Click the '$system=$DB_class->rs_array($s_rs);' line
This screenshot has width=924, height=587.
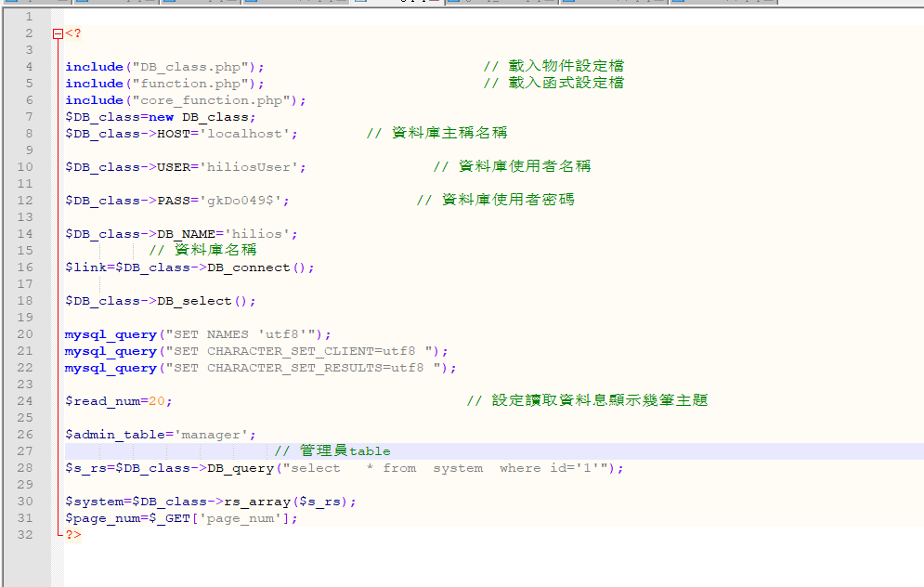coord(211,502)
